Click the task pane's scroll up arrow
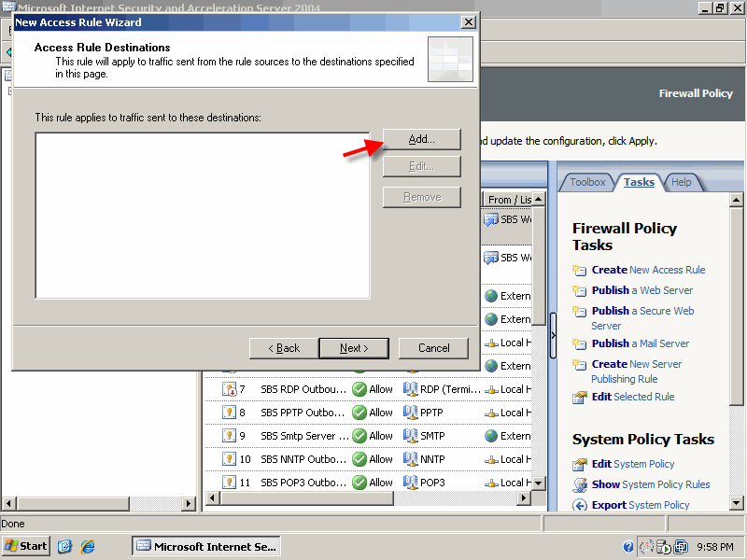The height and width of the screenshot is (560, 747). click(736, 200)
